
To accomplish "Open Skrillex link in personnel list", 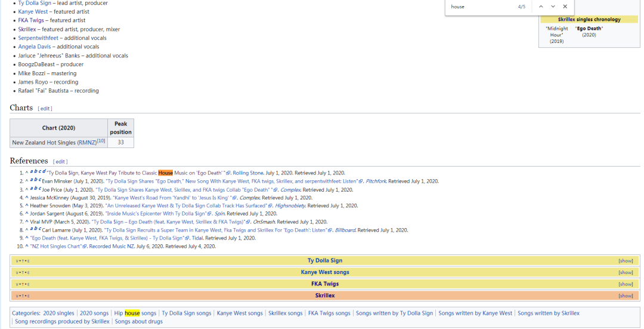I will tap(27, 29).
